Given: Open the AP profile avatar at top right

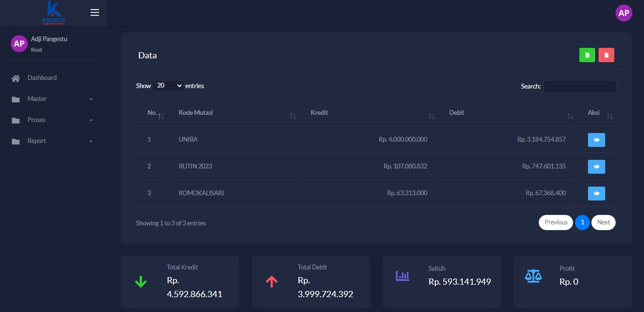Looking at the screenshot, I should point(623,13).
